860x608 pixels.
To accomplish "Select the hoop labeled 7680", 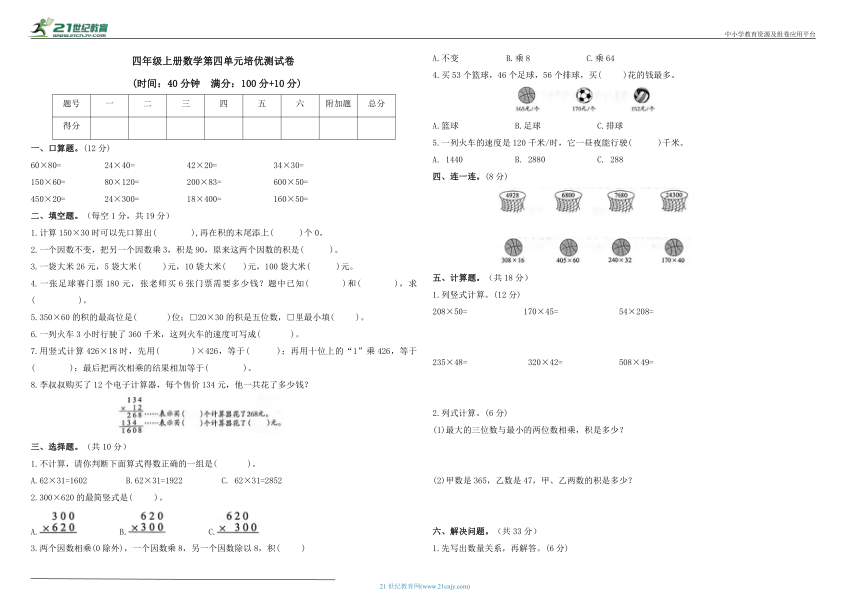I will click(x=621, y=201).
